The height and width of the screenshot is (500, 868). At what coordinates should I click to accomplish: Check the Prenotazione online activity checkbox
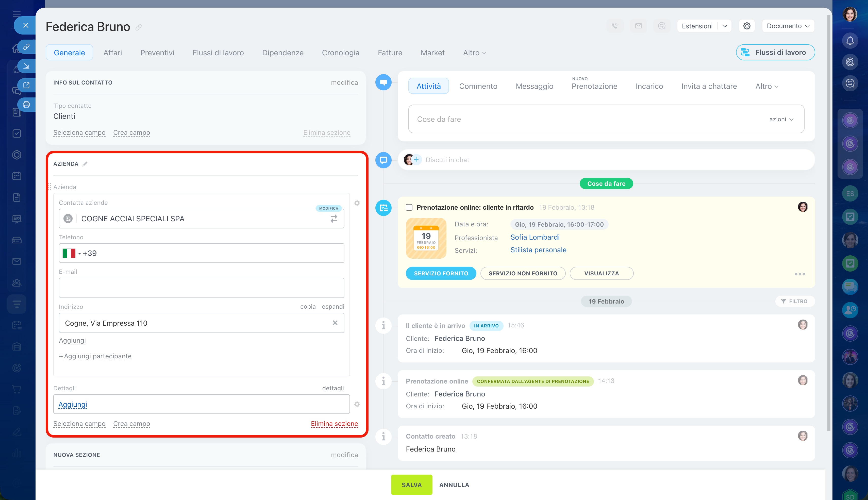click(x=409, y=207)
